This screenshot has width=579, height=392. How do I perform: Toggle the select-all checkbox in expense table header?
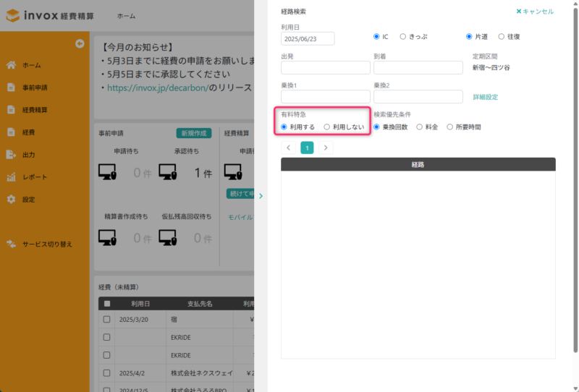(x=107, y=304)
